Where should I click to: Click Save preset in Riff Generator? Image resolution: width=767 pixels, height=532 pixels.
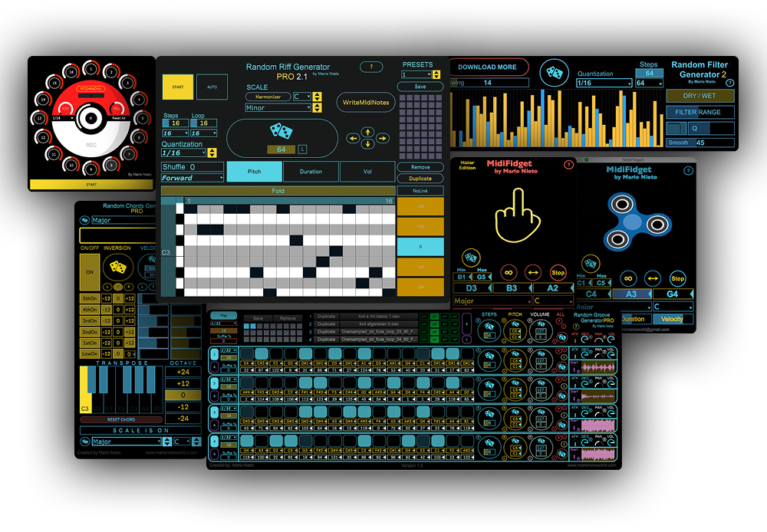(x=420, y=87)
